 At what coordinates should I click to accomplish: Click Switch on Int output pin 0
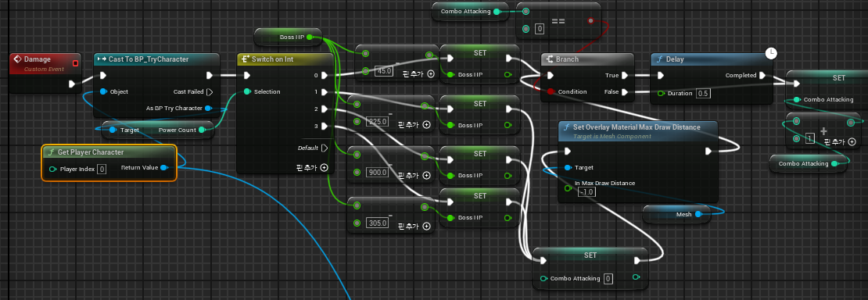[325, 76]
